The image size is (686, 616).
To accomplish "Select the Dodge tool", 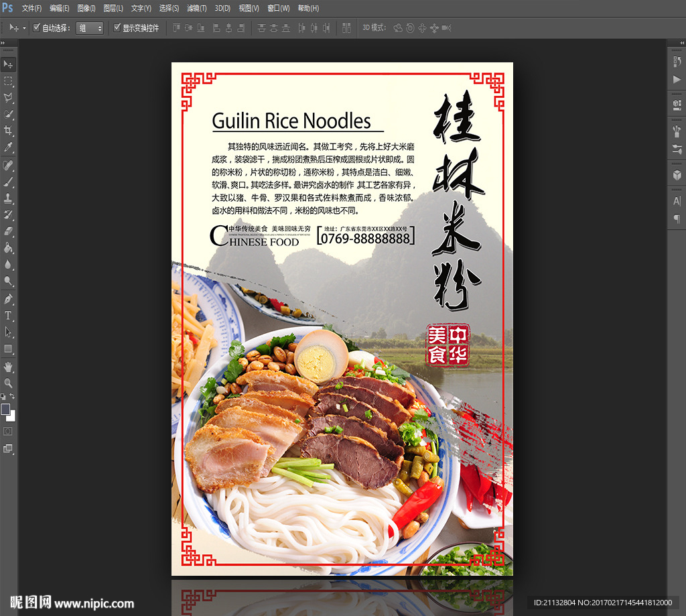I will pos(8,281).
